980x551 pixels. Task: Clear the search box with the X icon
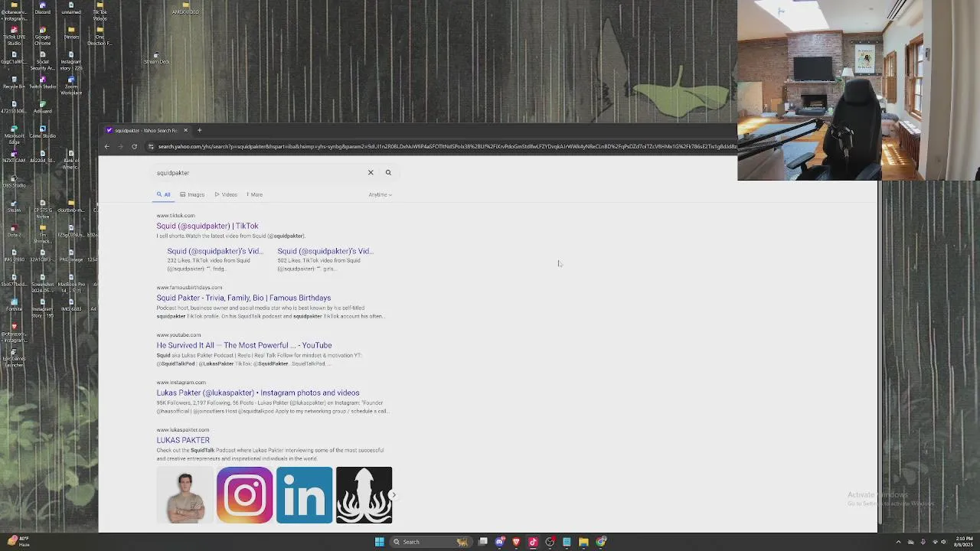[x=371, y=172]
